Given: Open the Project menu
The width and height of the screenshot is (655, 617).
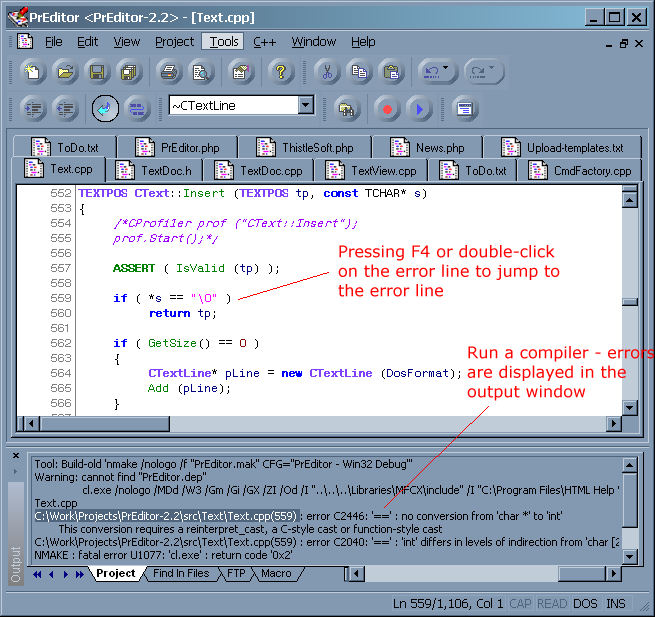Looking at the screenshot, I should 174,42.
